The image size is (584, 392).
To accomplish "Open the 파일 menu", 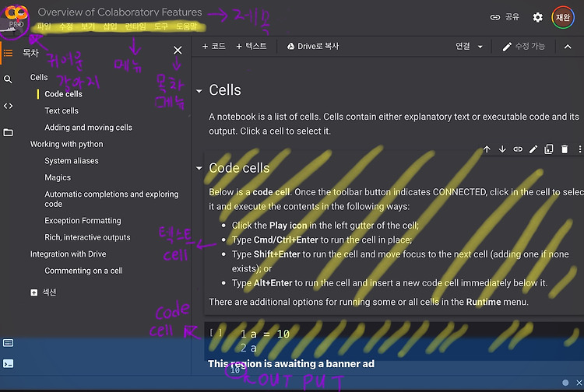I will click(44, 26).
